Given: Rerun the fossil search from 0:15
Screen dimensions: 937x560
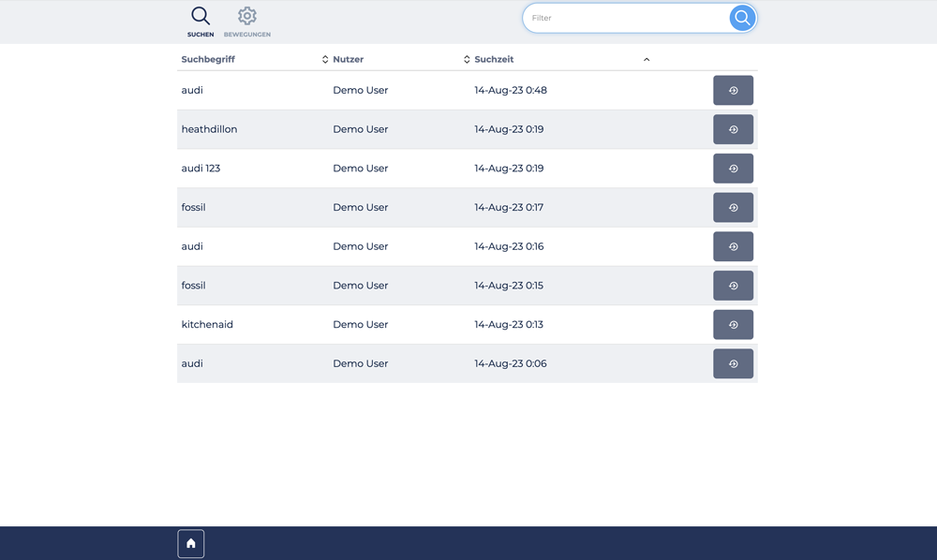Looking at the screenshot, I should (x=733, y=286).
